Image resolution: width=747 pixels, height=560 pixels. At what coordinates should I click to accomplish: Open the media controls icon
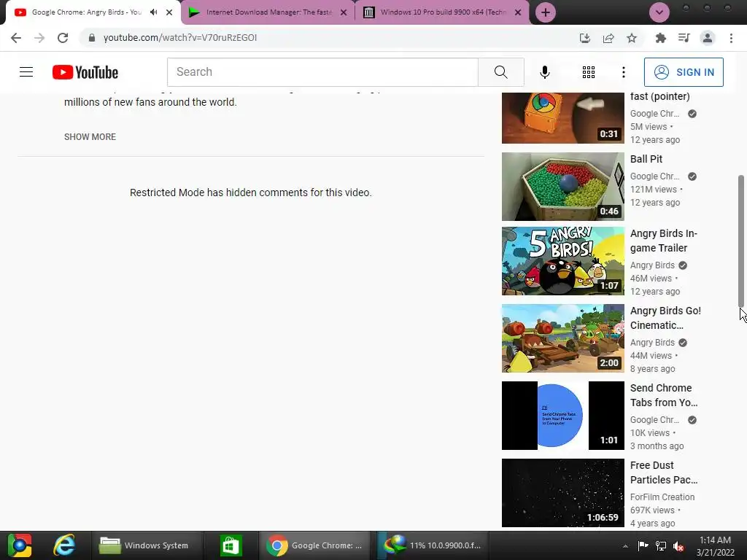coord(684,38)
